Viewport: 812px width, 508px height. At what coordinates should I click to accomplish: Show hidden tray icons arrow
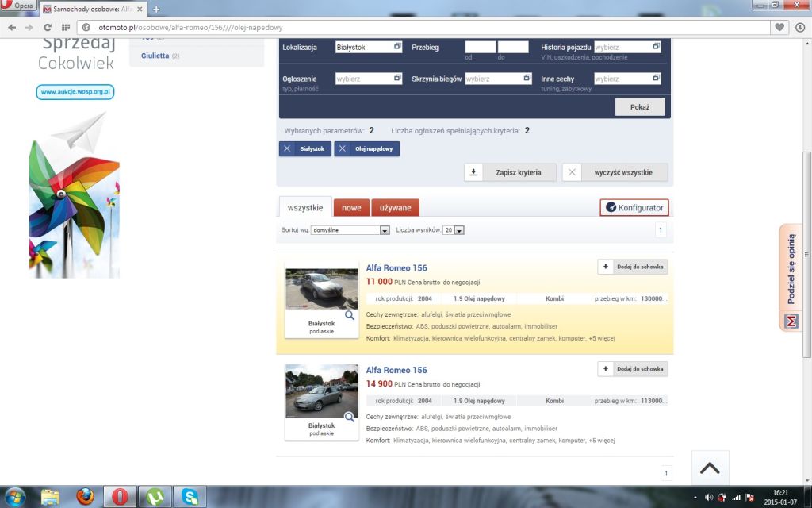point(695,498)
